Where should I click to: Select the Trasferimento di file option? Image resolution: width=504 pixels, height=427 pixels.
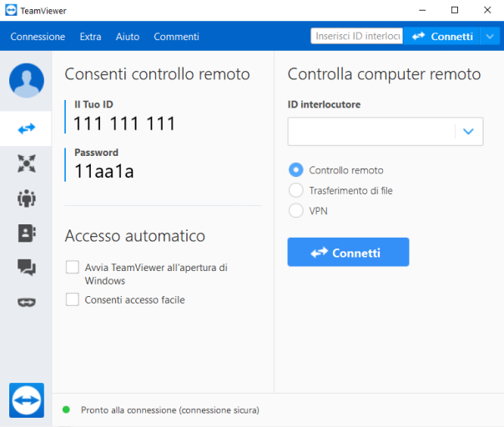(295, 190)
